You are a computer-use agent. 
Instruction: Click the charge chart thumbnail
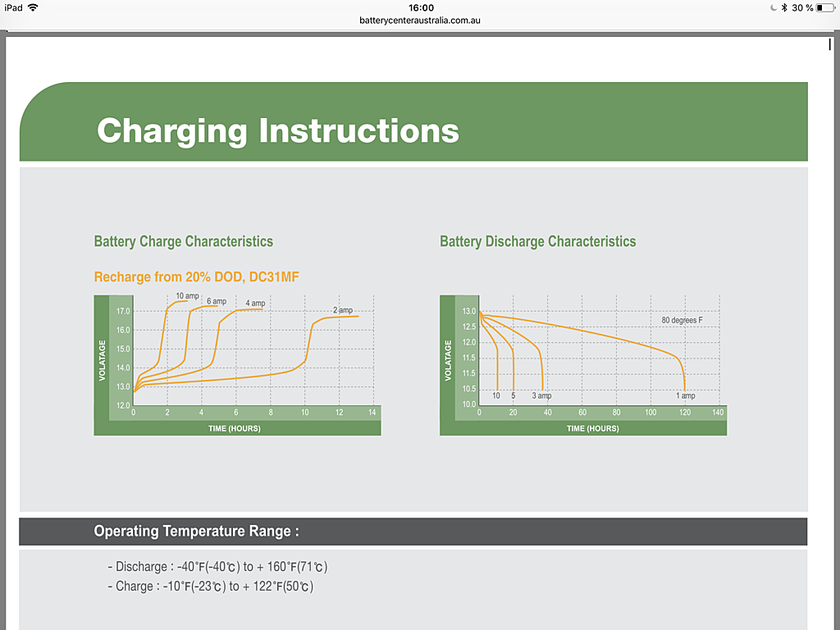pyautogui.click(x=237, y=365)
